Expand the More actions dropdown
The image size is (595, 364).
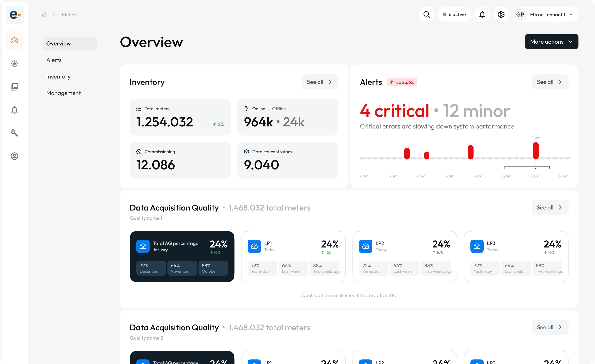pyautogui.click(x=551, y=42)
